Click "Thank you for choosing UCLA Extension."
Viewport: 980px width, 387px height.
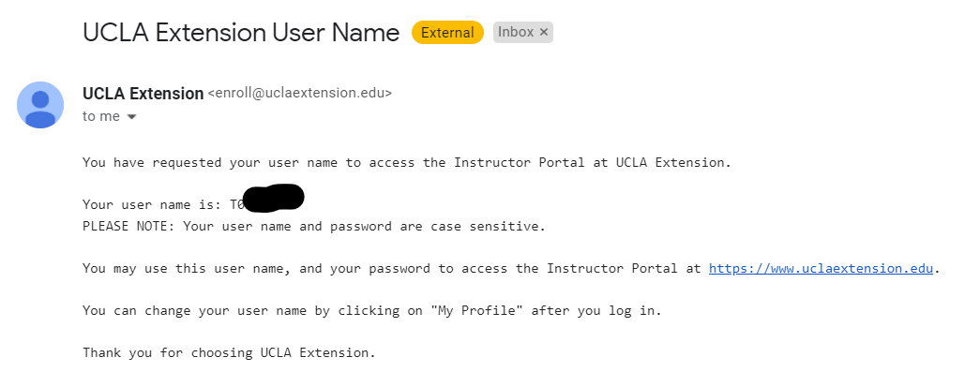pos(228,352)
